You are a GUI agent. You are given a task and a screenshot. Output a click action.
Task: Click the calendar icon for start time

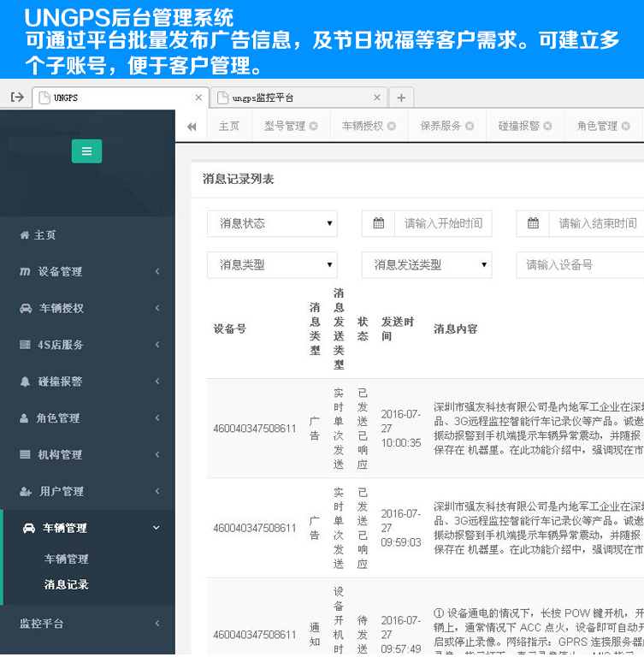(379, 223)
